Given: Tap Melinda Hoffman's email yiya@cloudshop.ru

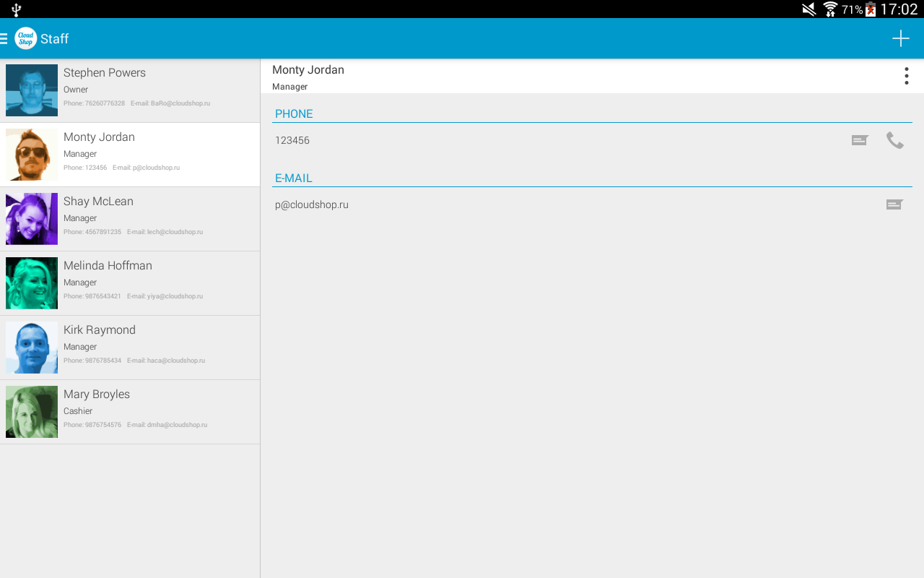Looking at the screenshot, I should coord(165,296).
